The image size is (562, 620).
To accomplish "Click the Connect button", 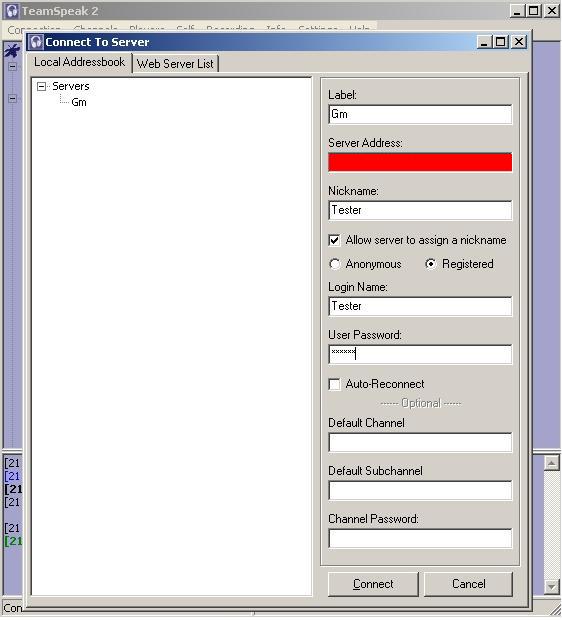I will (373, 584).
